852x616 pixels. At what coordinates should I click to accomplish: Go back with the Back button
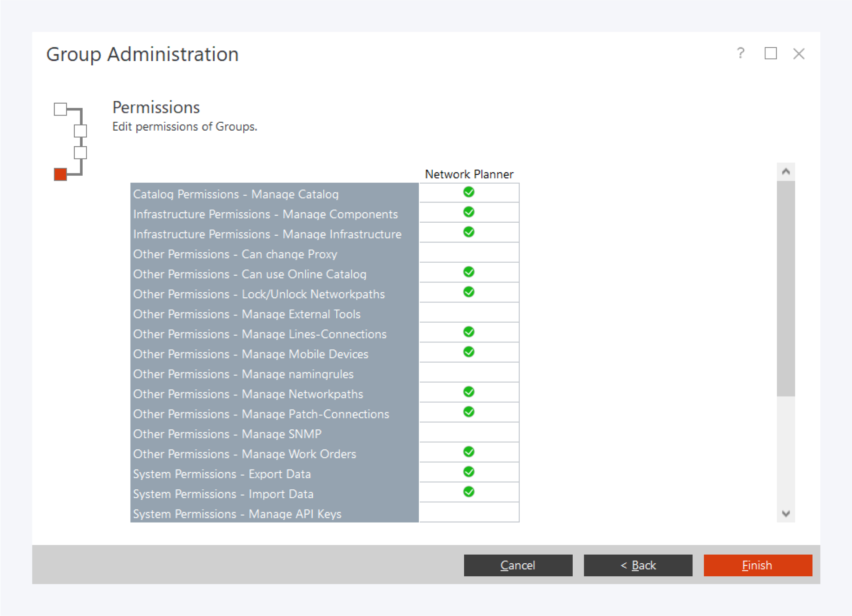coord(638,565)
